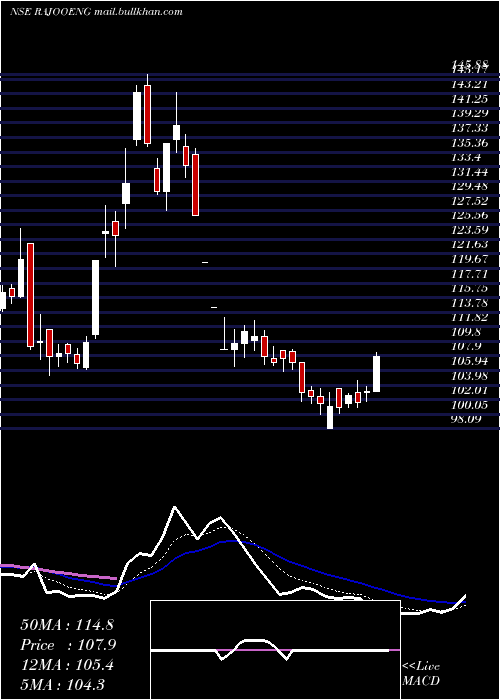Pick the 129.48 price label
The image size is (500, 700).
pyautogui.click(x=470, y=186)
